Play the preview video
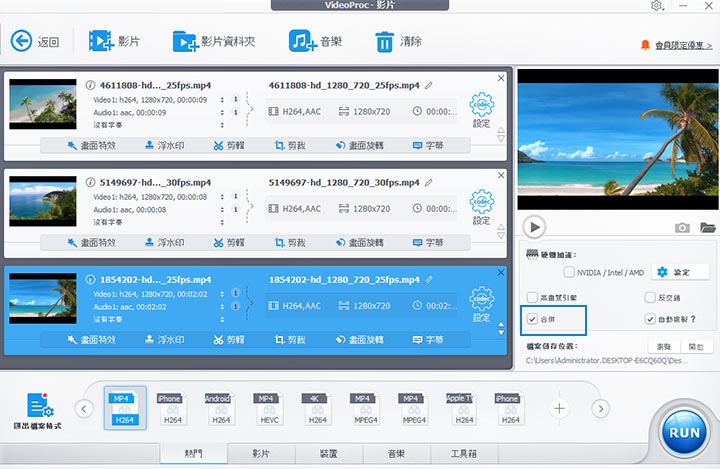Viewport: 720px width, 469px height. tap(534, 227)
